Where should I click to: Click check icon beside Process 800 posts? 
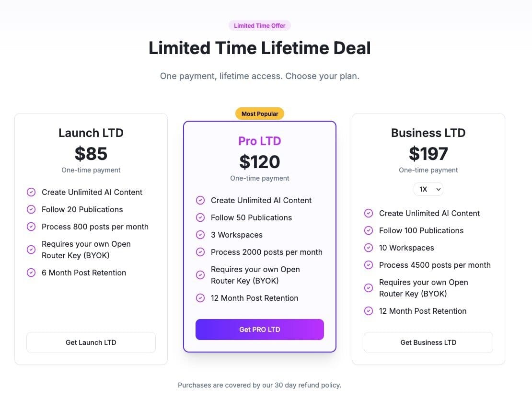31,227
